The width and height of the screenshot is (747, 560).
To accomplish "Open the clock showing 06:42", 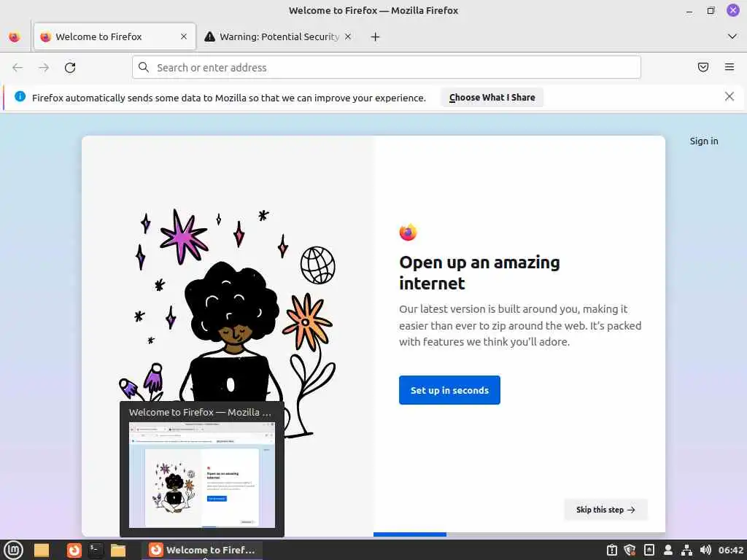I will coord(731,550).
